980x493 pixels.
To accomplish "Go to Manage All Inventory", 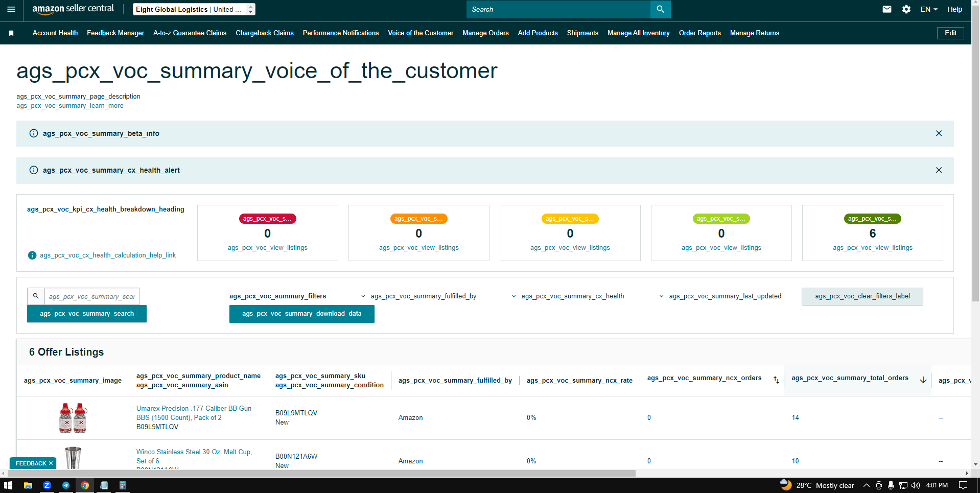I will [639, 33].
